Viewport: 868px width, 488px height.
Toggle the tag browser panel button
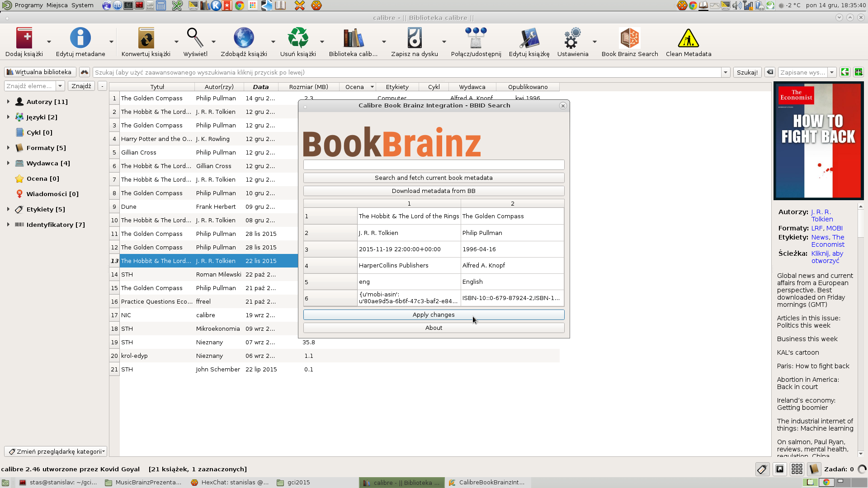pyautogui.click(x=762, y=469)
